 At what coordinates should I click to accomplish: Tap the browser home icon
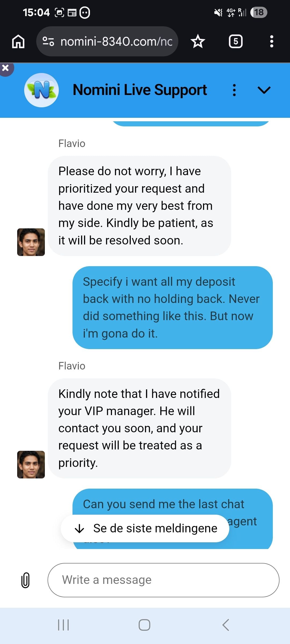tap(18, 42)
